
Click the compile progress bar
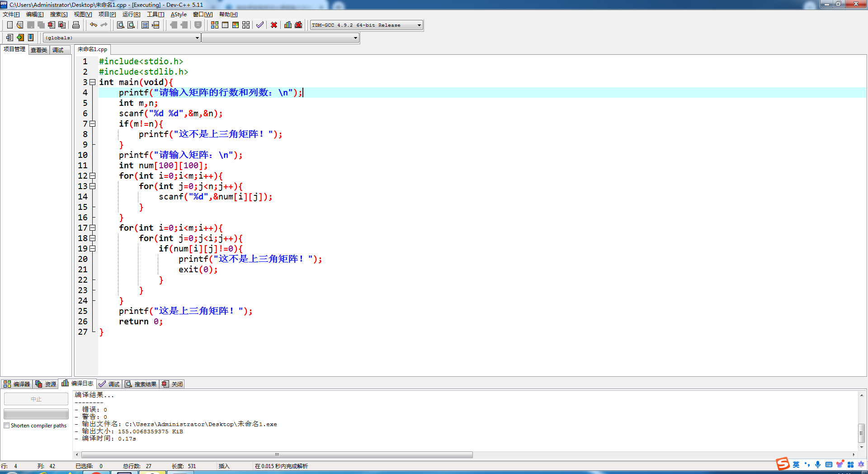point(36,414)
